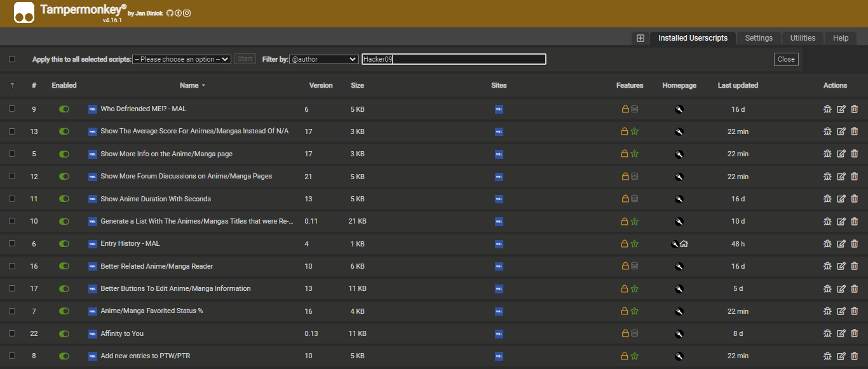Open the GitHub icon in the Tampermonkey header

[x=170, y=13]
